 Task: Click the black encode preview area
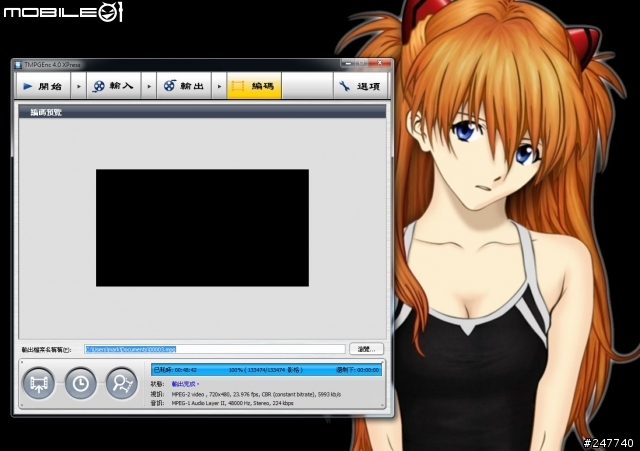pyautogui.click(x=202, y=228)
